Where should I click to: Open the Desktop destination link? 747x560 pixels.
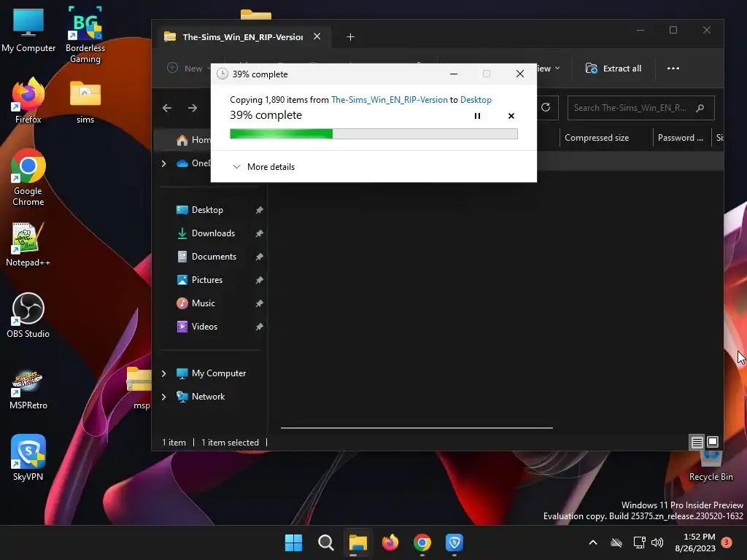click(x=476, y=99)
